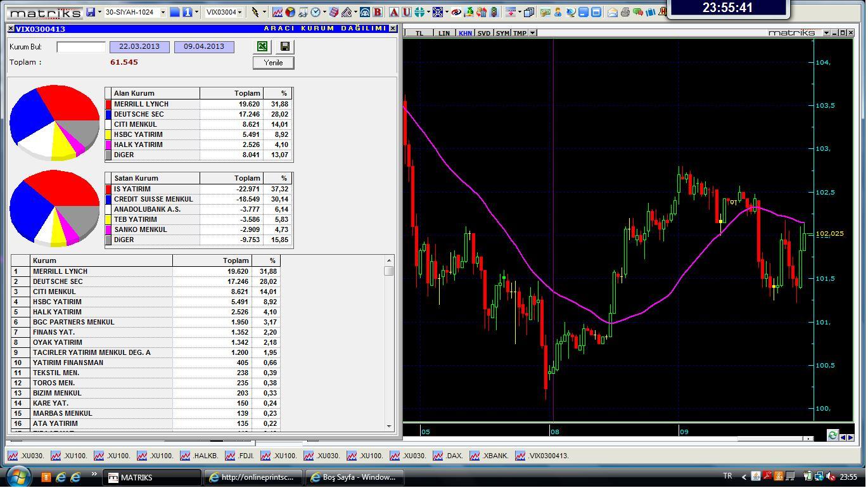Open the lightning bolt tool icon
The height and width of the screenshot is (488, 868).
click(x=255, y=12)
